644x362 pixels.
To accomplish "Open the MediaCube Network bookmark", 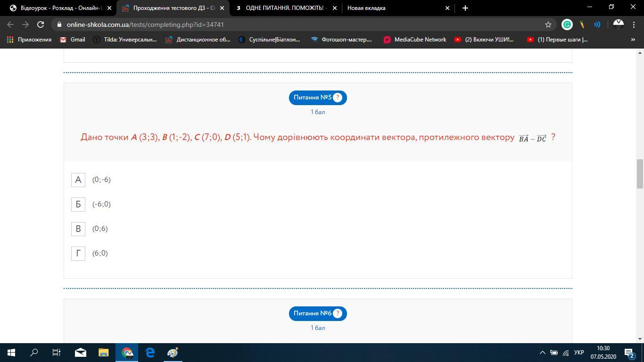I will point(415,40).
